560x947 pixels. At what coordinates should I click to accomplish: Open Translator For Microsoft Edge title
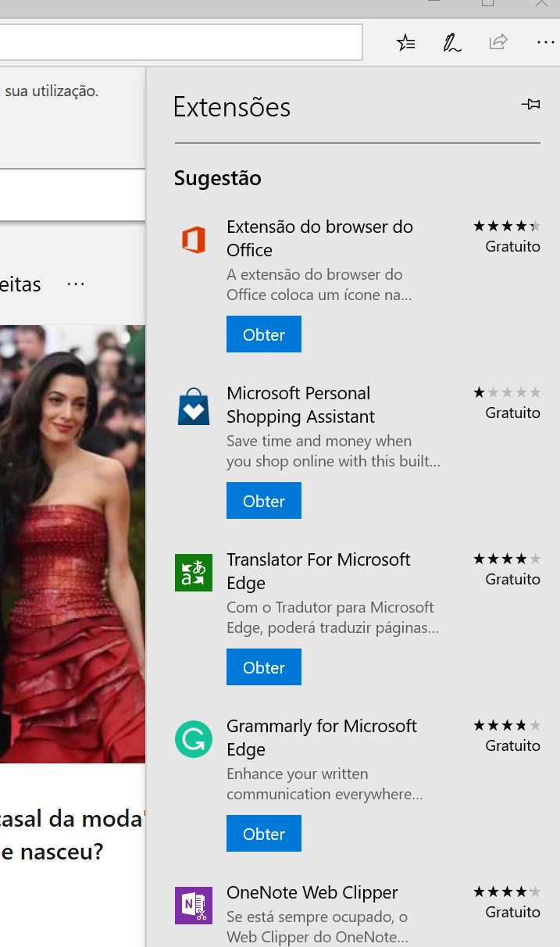pyautogui.click(x=318, y=571)
